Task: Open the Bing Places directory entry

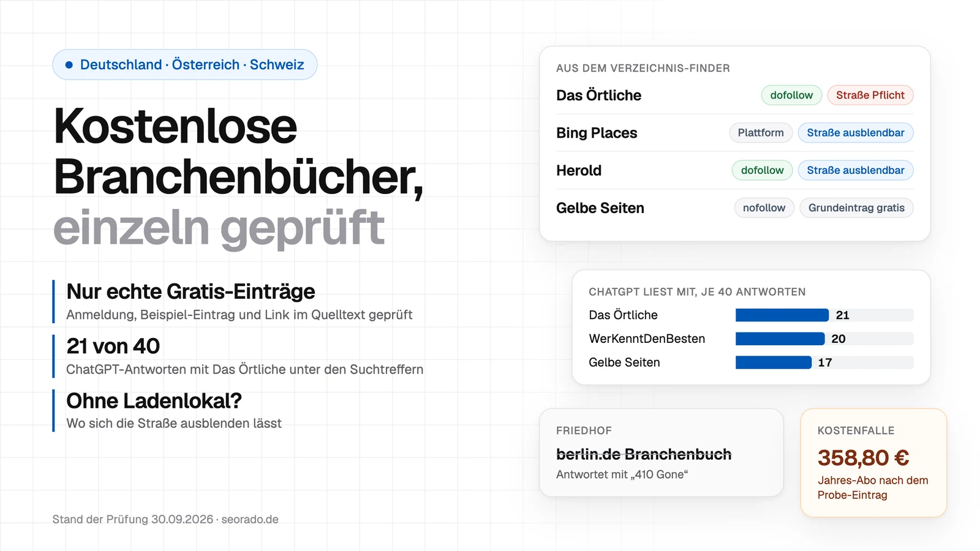Action: click(597, 133)
